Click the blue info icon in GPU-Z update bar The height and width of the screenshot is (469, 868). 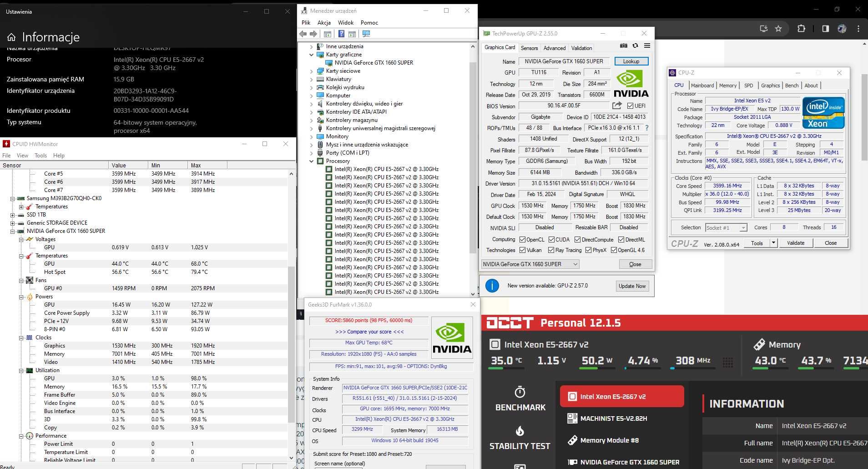(x=492, y=286)
